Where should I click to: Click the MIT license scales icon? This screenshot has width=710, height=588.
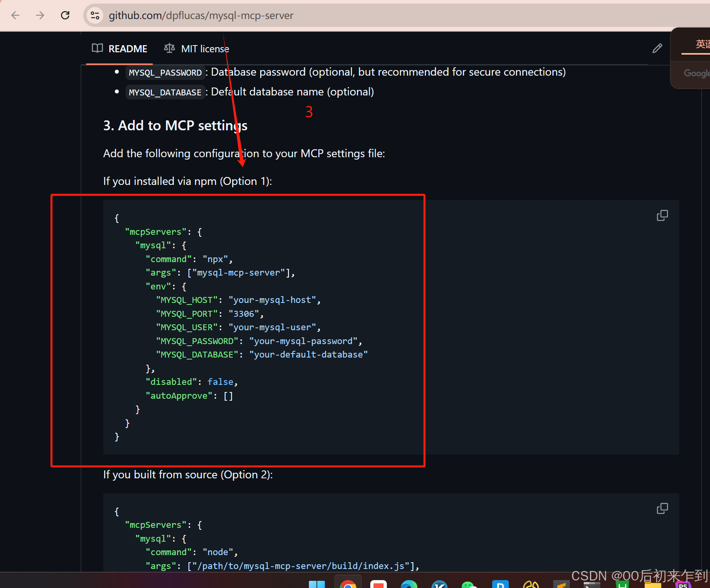point(169,48)
